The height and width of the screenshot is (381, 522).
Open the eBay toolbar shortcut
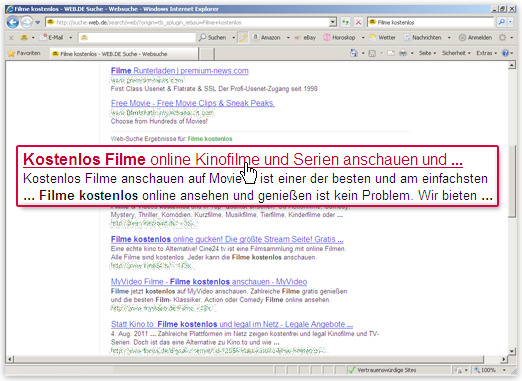click(x=305, y=38)
